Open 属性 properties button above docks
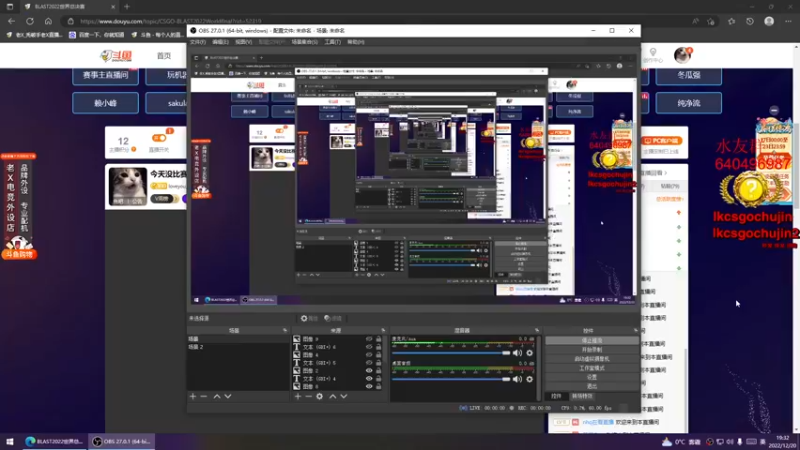800x450 pixels. [309, 318]
